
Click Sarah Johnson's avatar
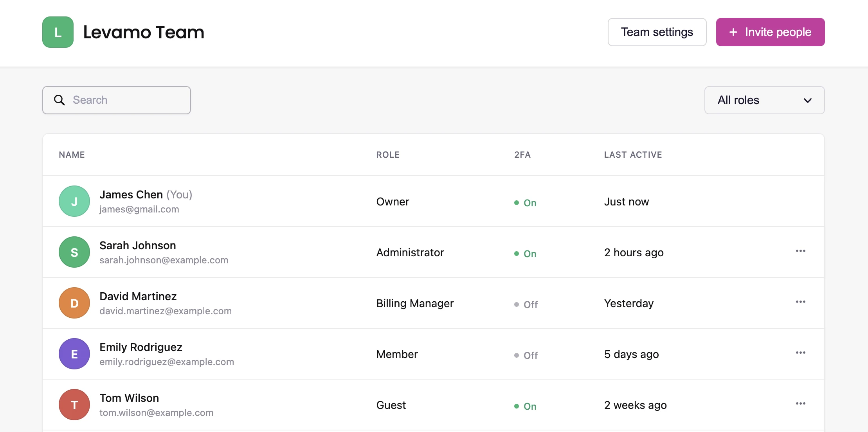point(74,252)
